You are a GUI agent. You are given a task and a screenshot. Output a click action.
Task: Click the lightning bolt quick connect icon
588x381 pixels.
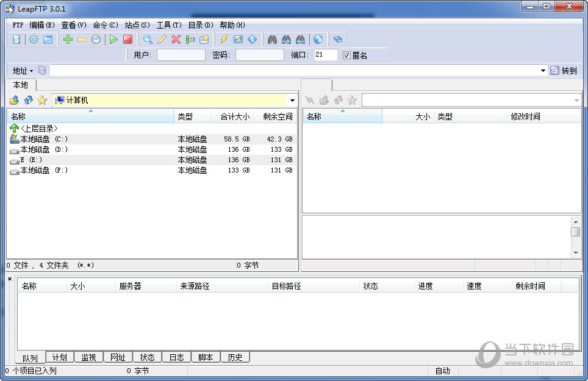tap(224, 40)
